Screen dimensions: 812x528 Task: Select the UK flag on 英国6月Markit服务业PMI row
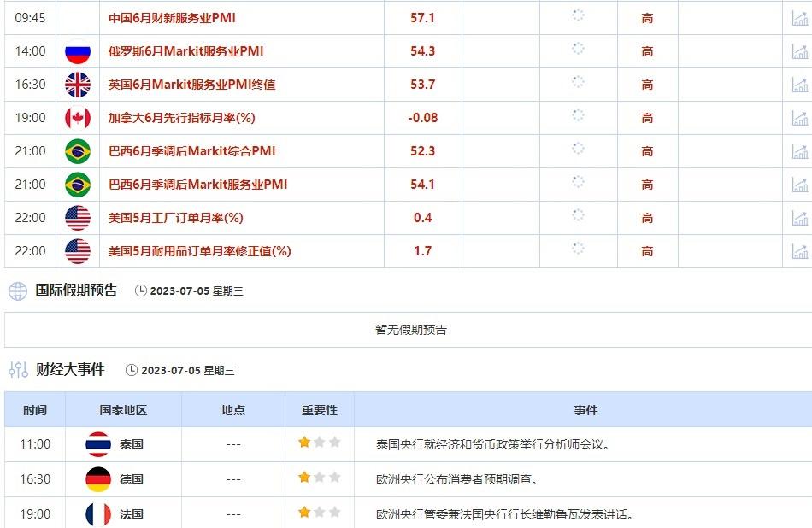79,85
